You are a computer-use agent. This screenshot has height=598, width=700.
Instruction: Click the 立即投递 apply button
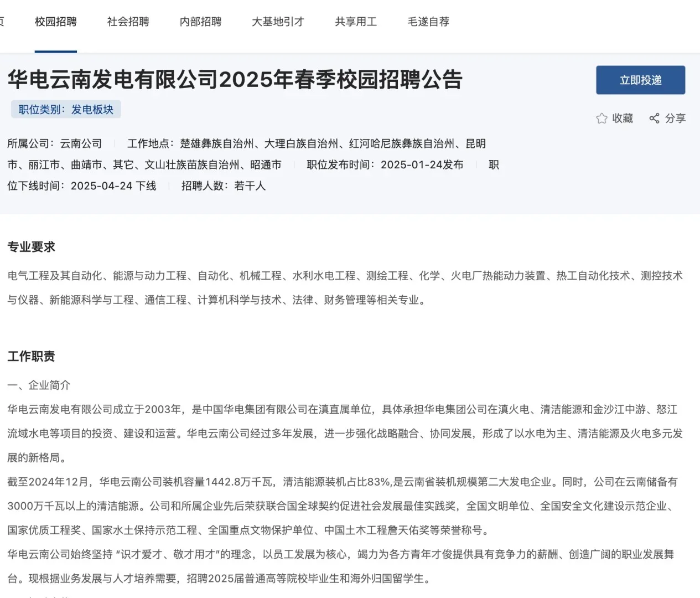click(x=640, y=80)
